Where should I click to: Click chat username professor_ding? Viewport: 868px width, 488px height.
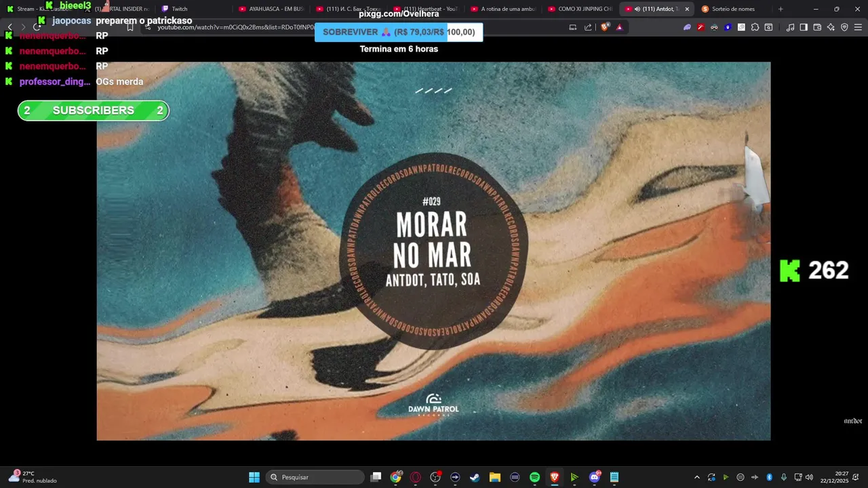(55, 81)
